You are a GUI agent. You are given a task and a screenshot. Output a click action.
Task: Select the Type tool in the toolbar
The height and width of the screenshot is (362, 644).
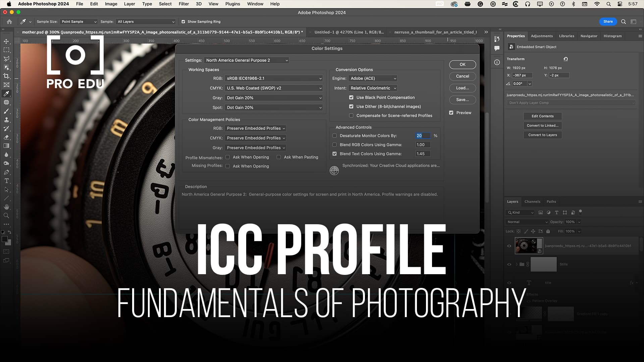pyautogui.click(x=6, y=181)
